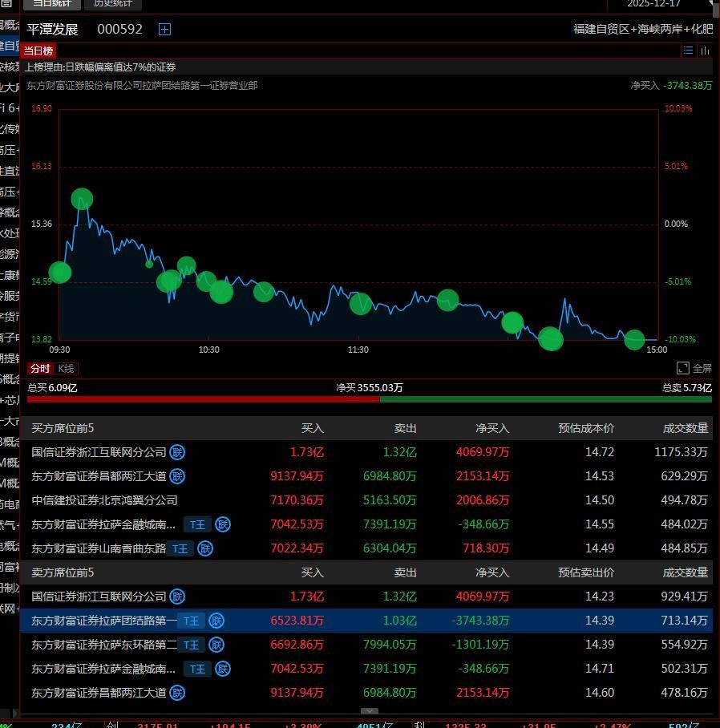Open the 历史统计 tab
Viewport: 720px width, 728px height.
(113, 4)
